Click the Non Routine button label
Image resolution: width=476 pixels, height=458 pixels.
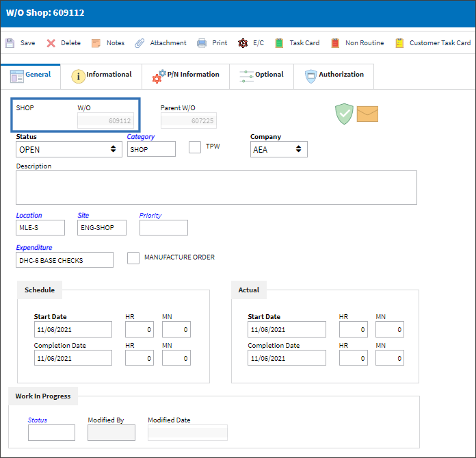click(365, 43)
